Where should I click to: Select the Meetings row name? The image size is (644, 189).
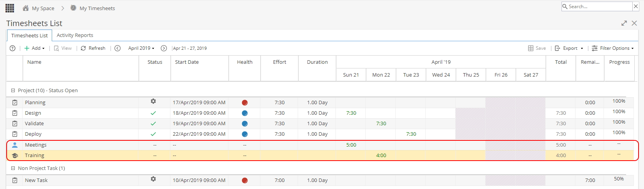[x=35, y=145]
